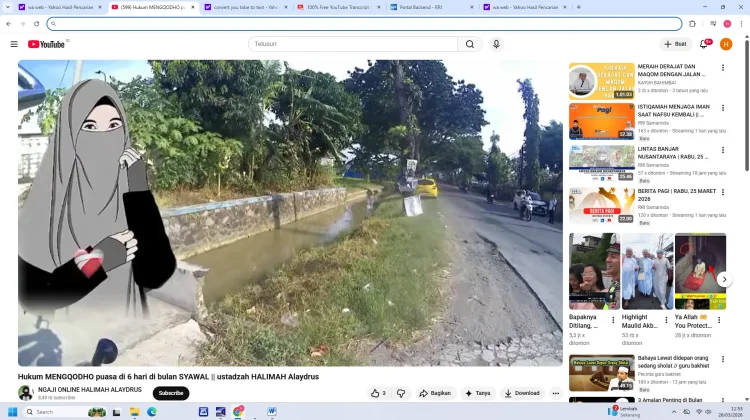The image size is (750, 420).
Task: Start voice search with microphone
Action: tap(496, 44)
